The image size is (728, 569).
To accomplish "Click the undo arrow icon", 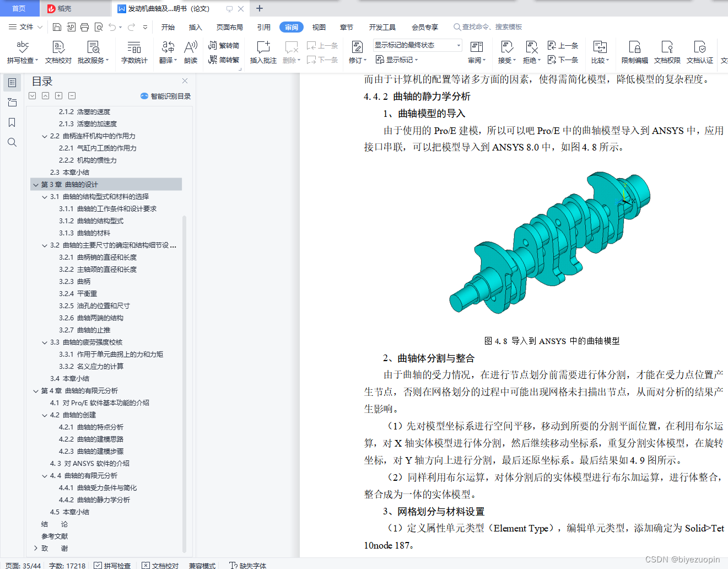I will (x=112, y=27).
